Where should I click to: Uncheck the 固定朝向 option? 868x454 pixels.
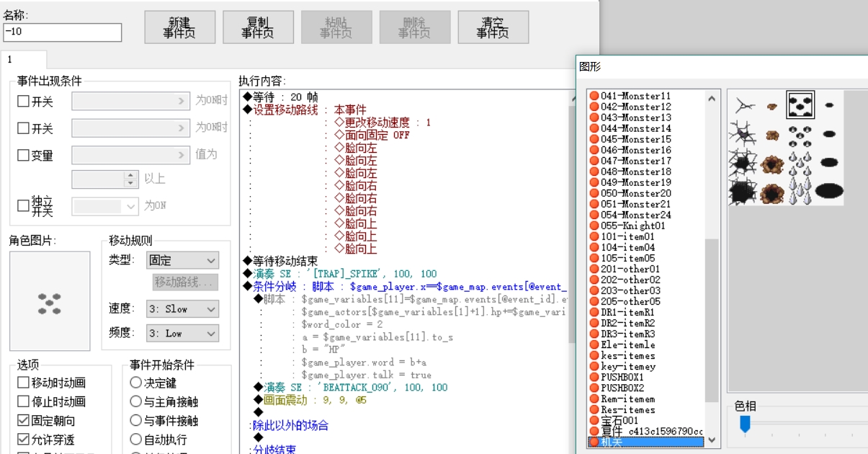click(23, 420)
